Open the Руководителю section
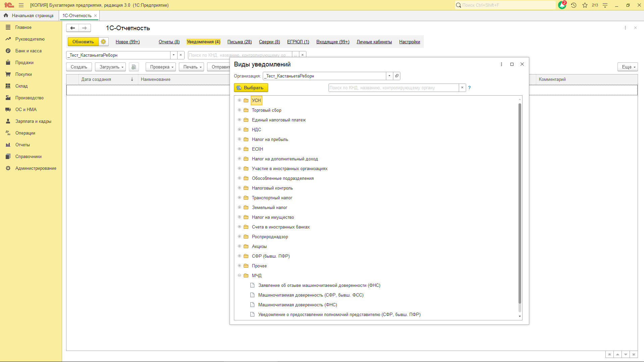 (30, 39)
